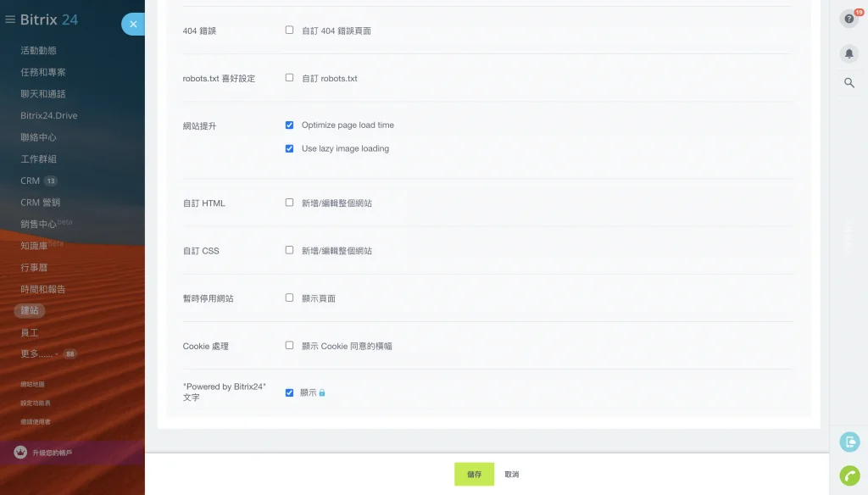Go to Bitrix24.Drive in the sidebar
Image resolution: width=868 pixels, height=495 pixels.
48,115
